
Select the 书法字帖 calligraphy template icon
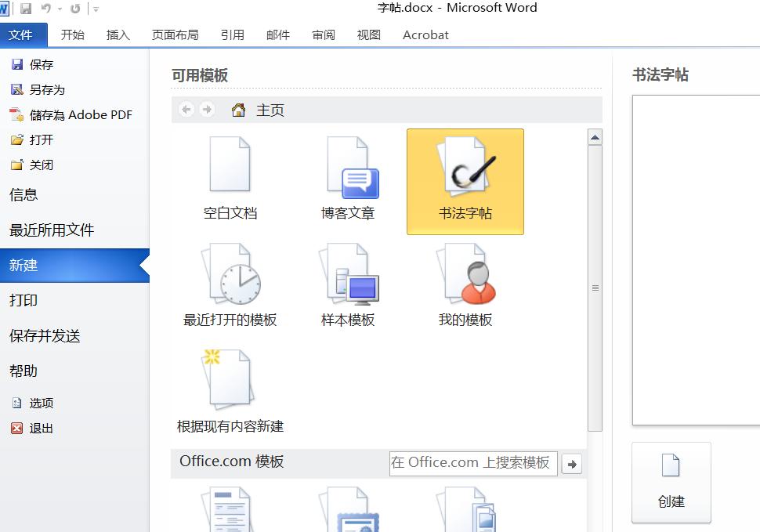tap(465, 176)
